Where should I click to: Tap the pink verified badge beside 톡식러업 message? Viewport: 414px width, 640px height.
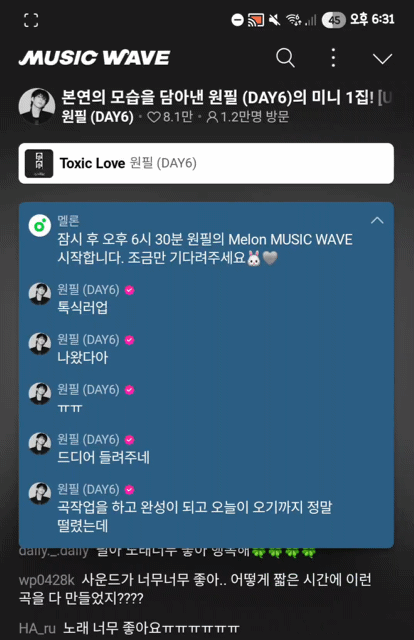[129, 290]
